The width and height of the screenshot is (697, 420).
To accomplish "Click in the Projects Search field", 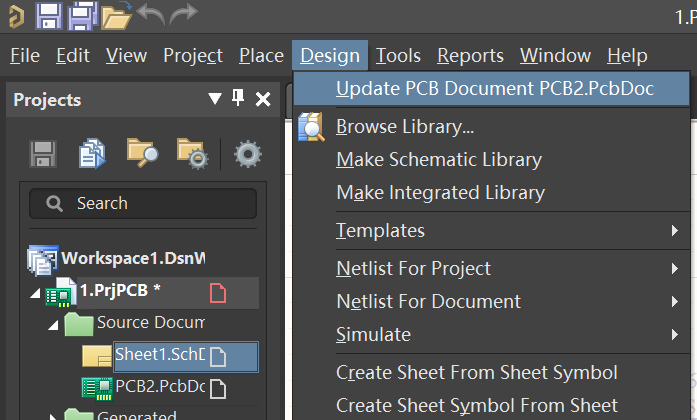I will 143,203.
